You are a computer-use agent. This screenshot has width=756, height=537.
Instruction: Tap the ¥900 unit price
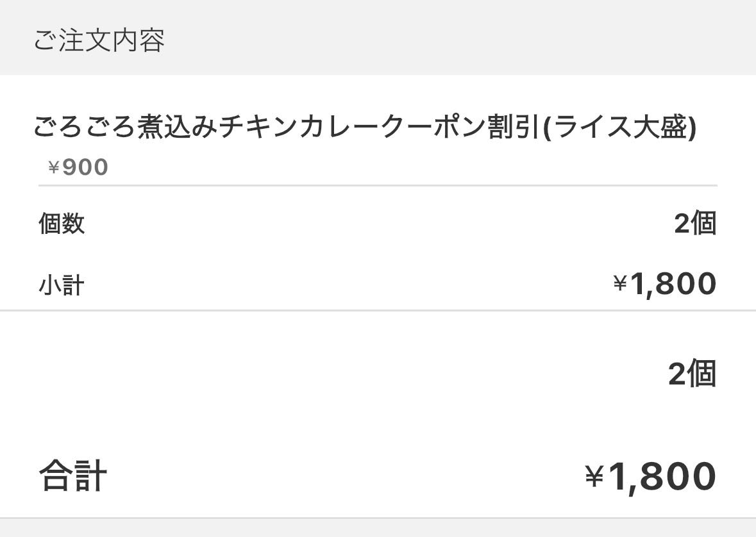coord(78,167)
